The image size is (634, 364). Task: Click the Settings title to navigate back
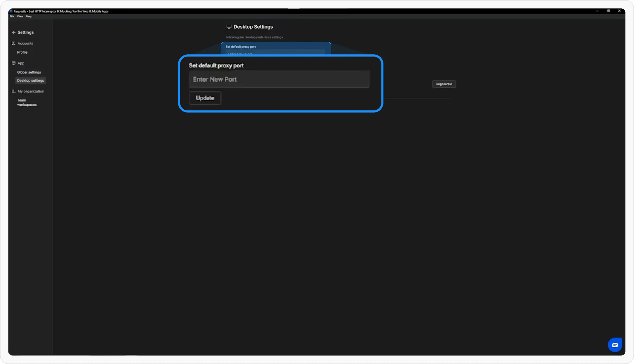(25, 32)
